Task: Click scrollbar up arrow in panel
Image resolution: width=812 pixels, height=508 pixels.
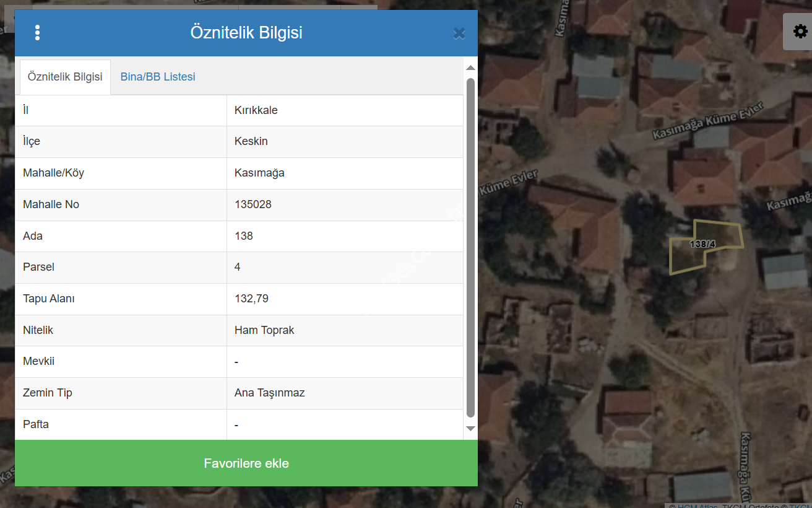Action: (x=470, y=68)
